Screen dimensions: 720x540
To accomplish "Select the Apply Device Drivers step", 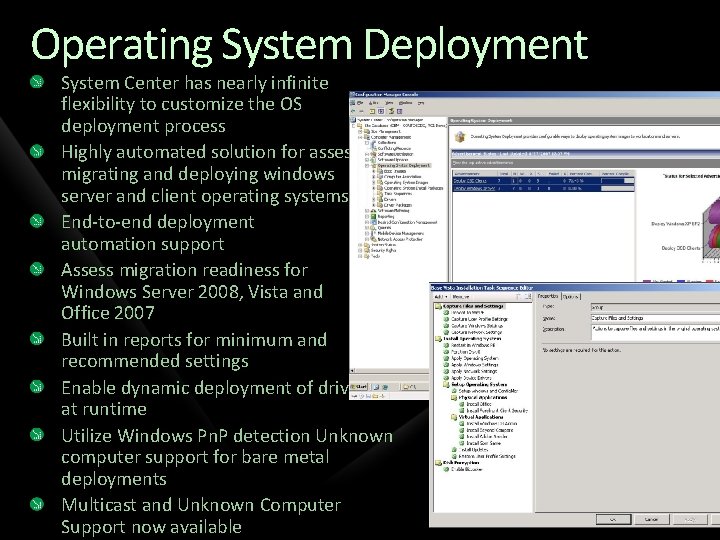I will pos(471,378).
